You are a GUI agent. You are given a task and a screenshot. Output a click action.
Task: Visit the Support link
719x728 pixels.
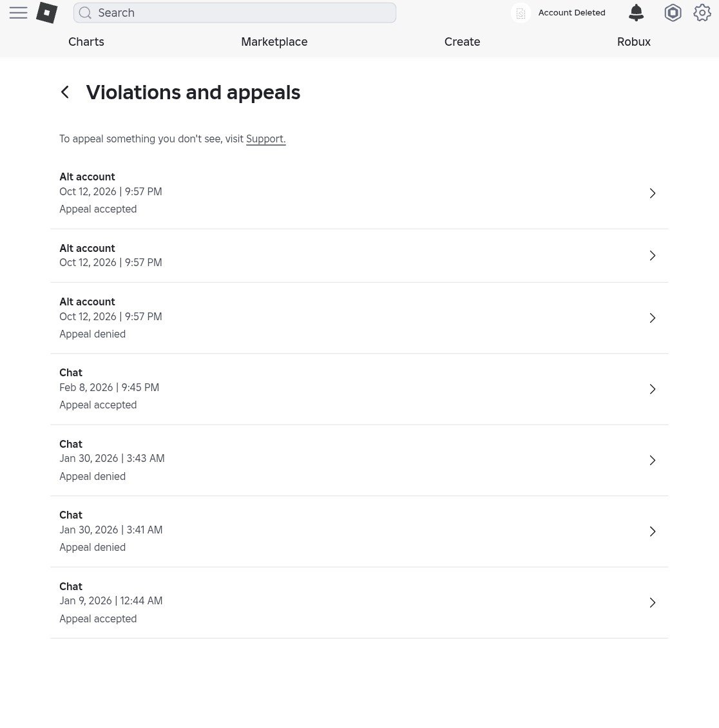(x=265, y=139)
